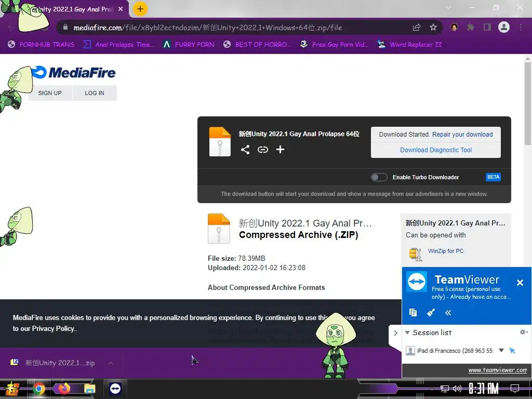Click the 'File size: 78.39MB' text
532x399 pixels.
coord(236,258)
